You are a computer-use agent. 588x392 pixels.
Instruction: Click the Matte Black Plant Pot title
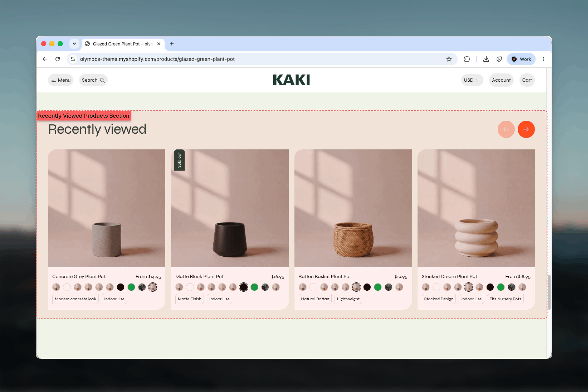(x=199, y=277)
